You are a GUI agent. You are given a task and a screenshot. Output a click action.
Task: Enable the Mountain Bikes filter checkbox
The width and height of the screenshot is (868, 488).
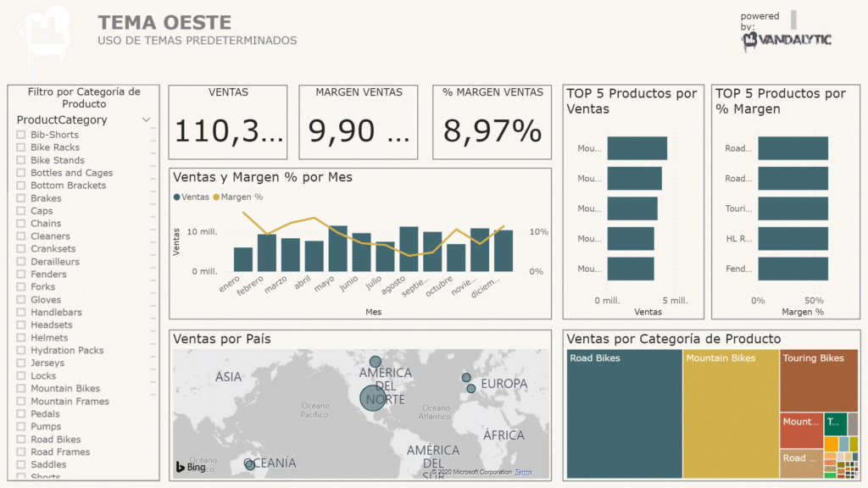21,388
